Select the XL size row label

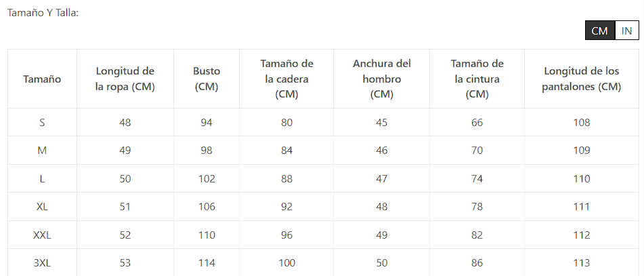(42, 207)
